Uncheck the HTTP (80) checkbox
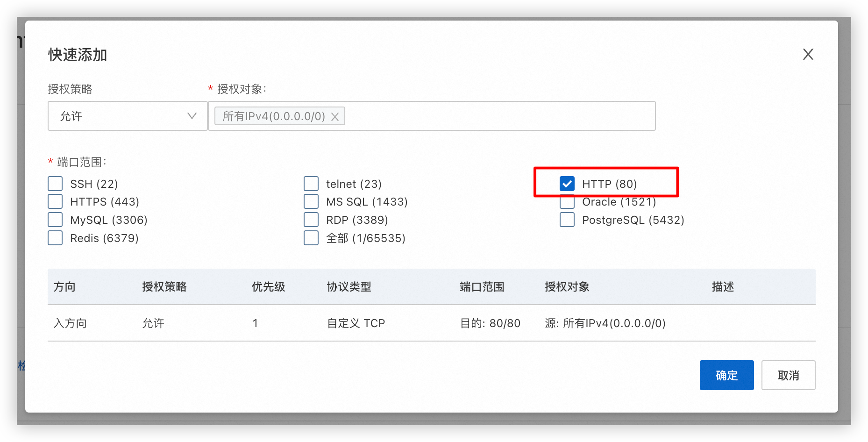 (567, 184)
